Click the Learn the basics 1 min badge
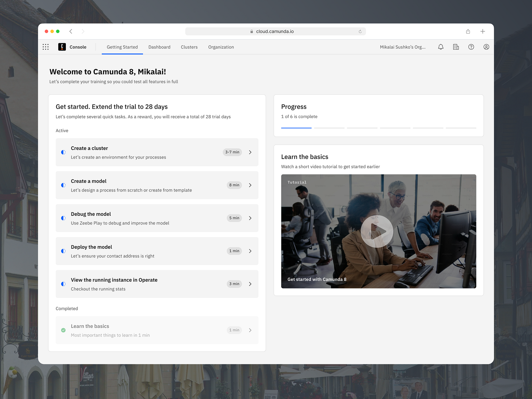This screenshot has height=399, width=532. (x=234, y=330)
